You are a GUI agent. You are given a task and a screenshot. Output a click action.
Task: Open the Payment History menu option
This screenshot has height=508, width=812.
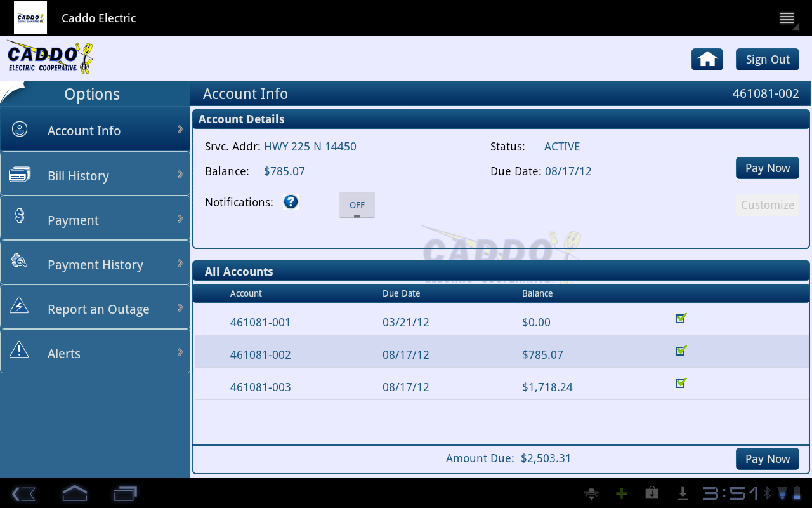(95, 262)
